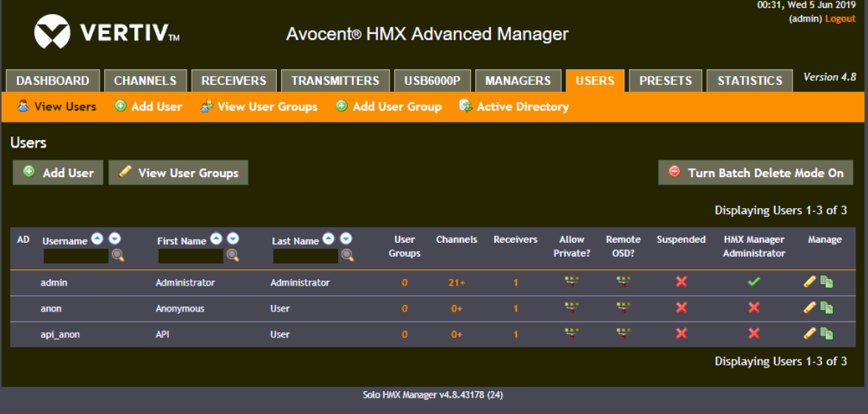Select the Users tab
868x414 pixels.
point(595,81)
